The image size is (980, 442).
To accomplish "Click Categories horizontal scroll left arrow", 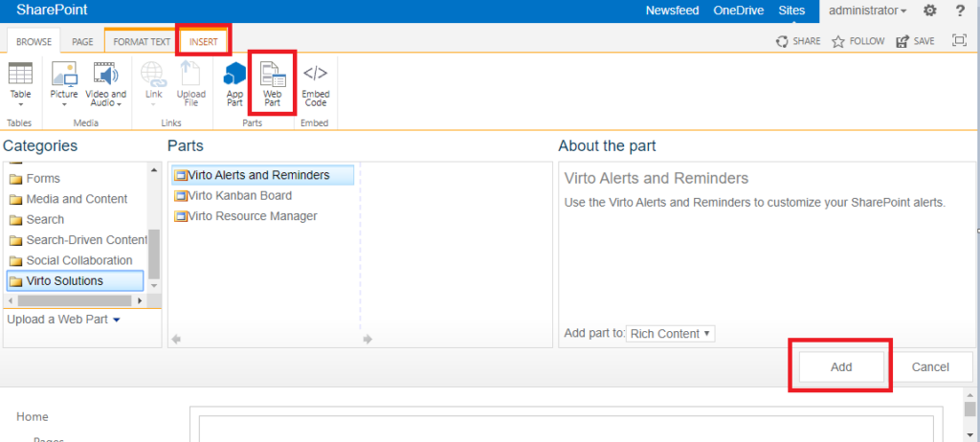I will pyautogui.click(x=11, y=300).
